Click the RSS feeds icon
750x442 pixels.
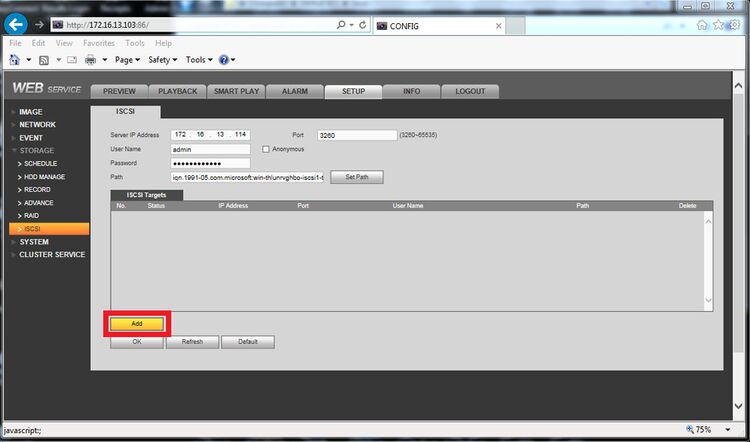pyautogui.click(x=44, y=60)
